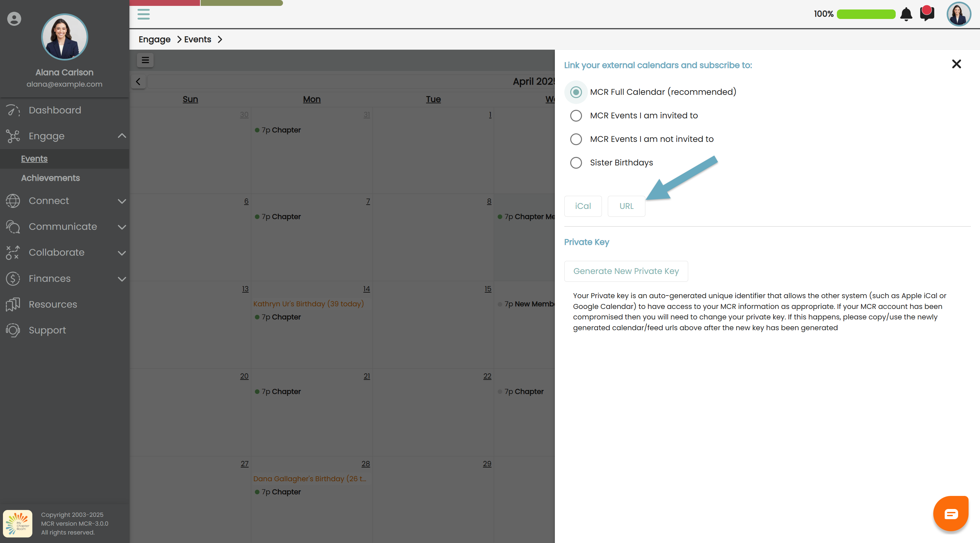Open the Achievements submenu item
Image resolution: width=980 pixels, height=543 pixels.
pyautogui.click(x=50, y=178)
